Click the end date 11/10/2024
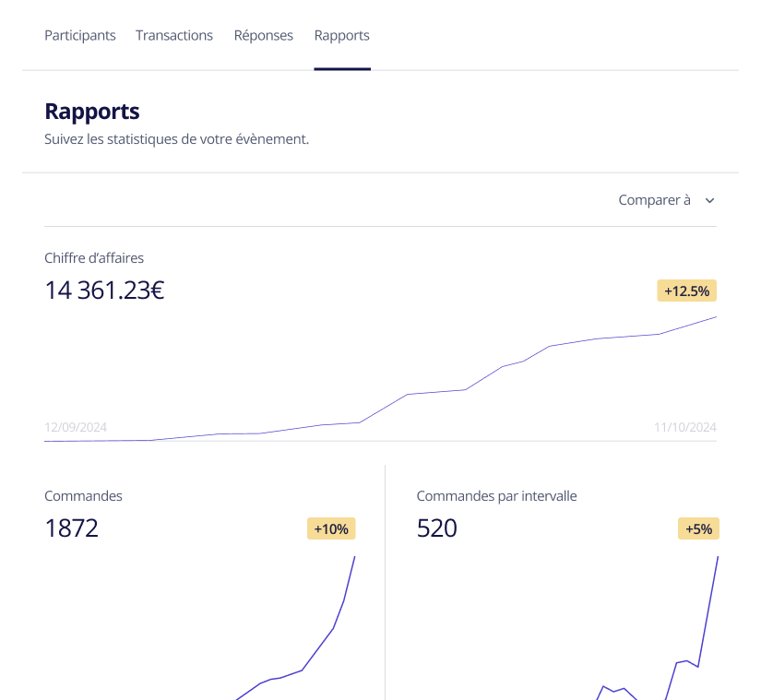The width and height of the screenshot is (761, 700). point(684,427)
